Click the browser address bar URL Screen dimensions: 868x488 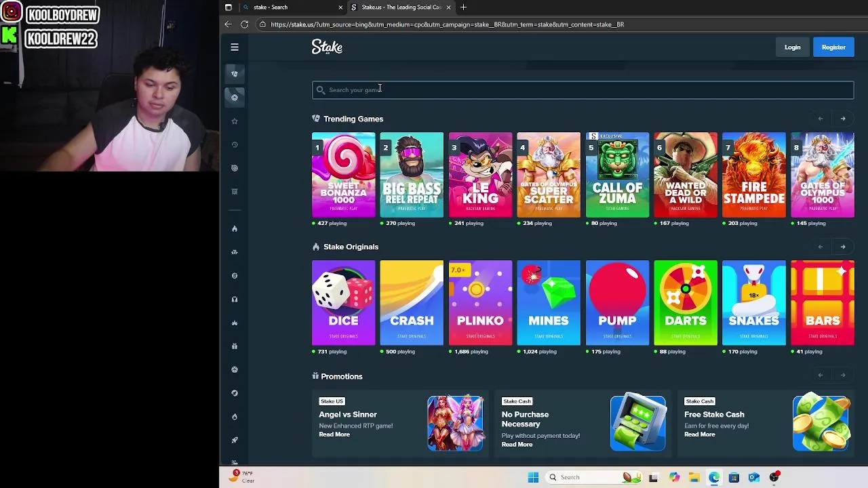point(447,24)
